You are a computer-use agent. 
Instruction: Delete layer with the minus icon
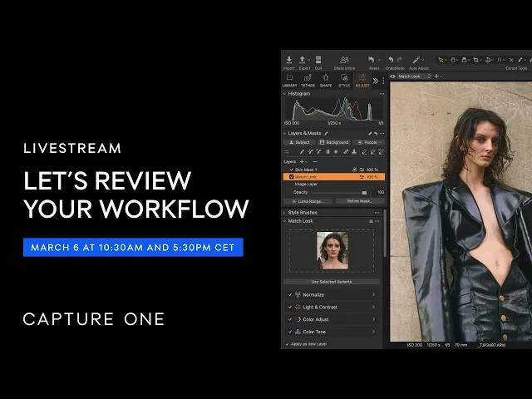click(x=315, y=162)
